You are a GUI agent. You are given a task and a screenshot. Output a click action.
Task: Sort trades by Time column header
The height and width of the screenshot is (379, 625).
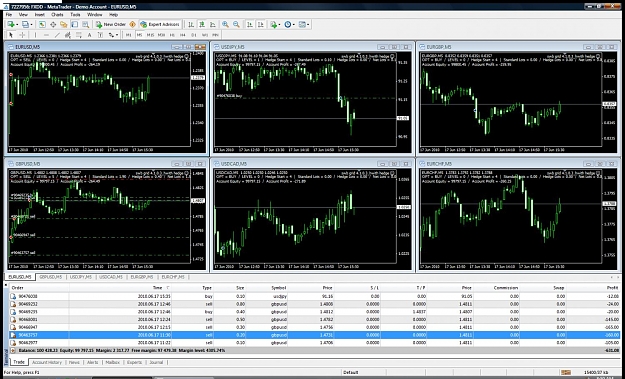point(157,287)
